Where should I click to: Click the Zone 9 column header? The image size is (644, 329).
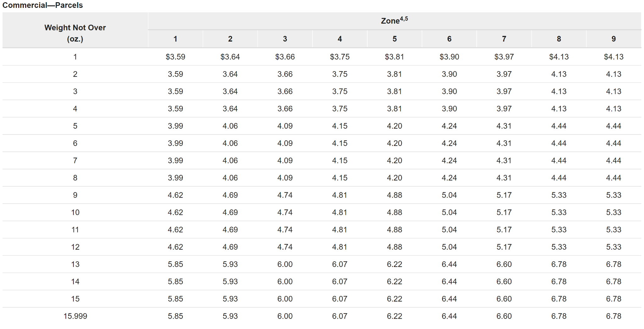(613, 39)
